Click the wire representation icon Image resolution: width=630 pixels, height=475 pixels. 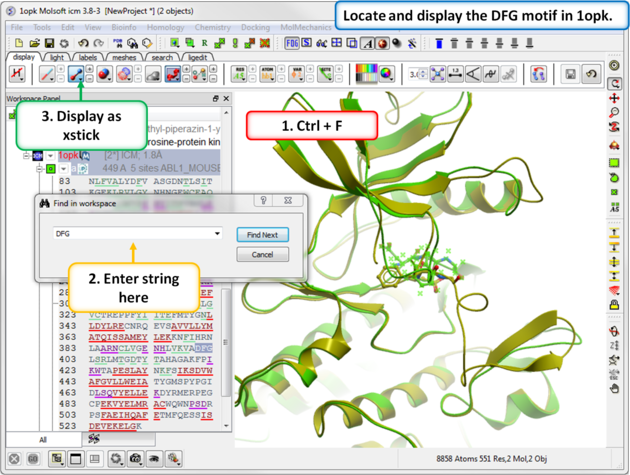pyautogui.click(x=47, y=74)
